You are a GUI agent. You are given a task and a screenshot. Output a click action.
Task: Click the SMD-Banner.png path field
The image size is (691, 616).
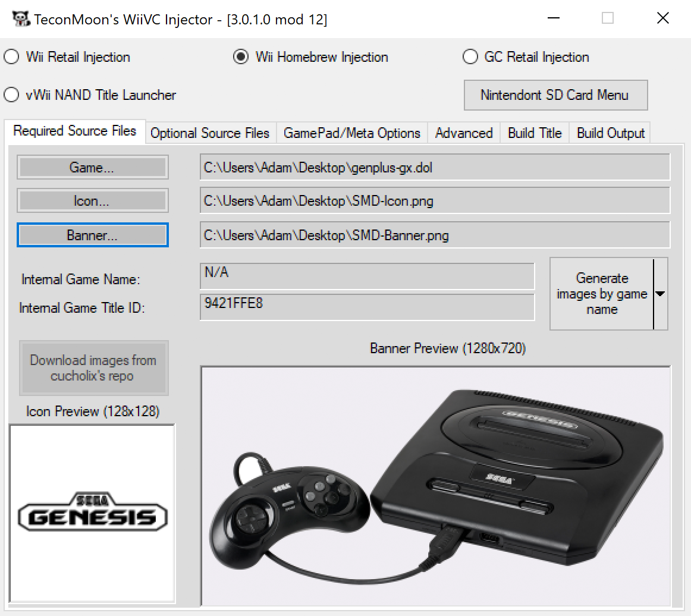tap(435, 235)
